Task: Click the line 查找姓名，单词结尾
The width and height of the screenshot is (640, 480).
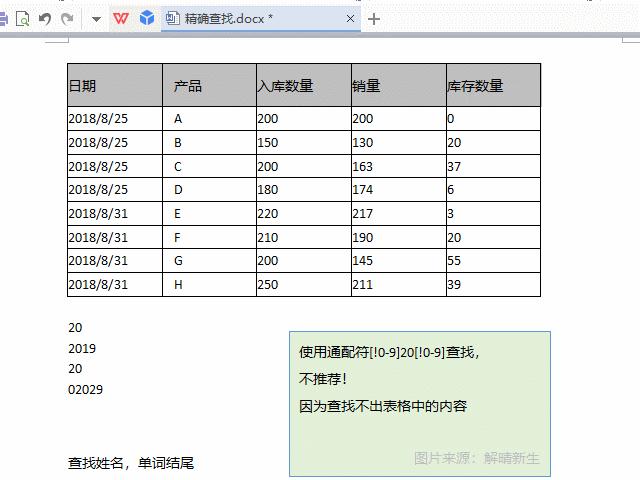Action: pos(131,463)
